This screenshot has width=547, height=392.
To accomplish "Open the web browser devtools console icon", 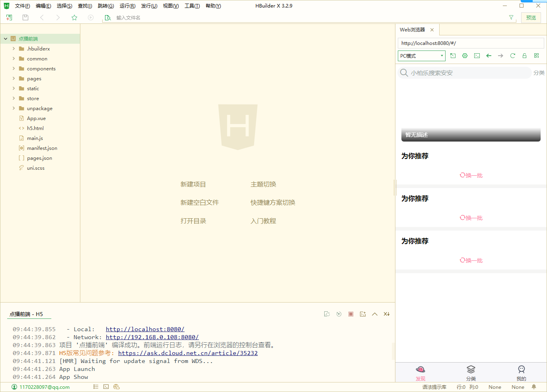I will [x=477, y=56].
